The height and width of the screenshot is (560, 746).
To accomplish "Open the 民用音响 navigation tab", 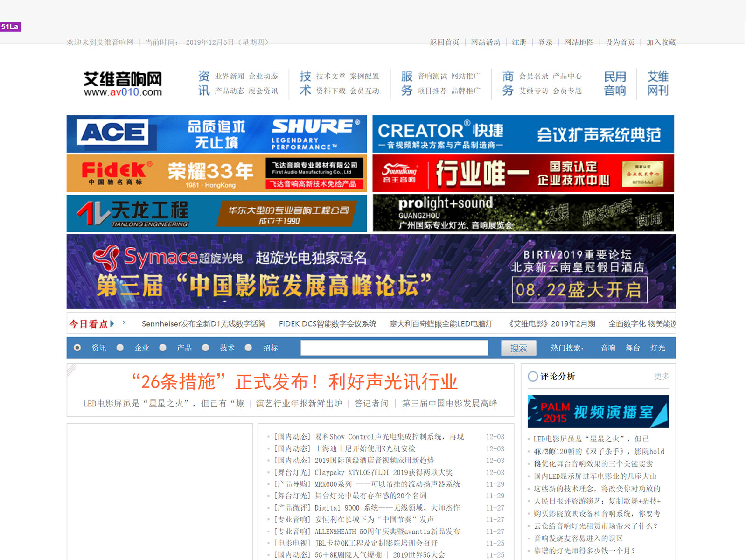I will click(614, 84).
